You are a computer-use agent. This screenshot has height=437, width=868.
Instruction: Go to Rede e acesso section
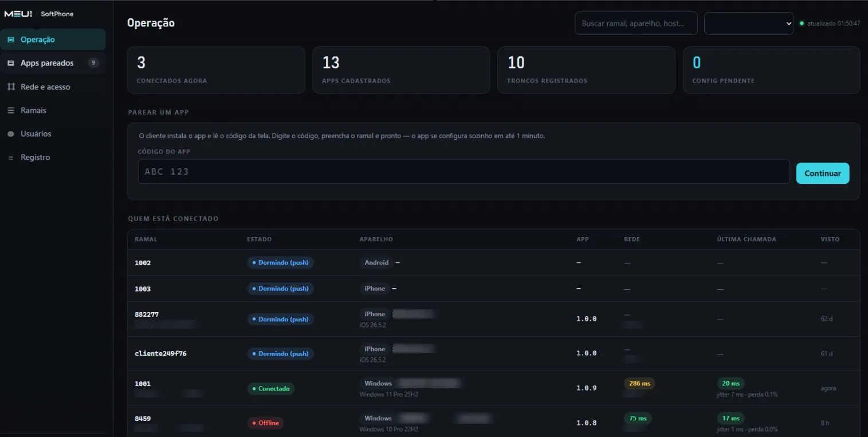pos(53,86)
